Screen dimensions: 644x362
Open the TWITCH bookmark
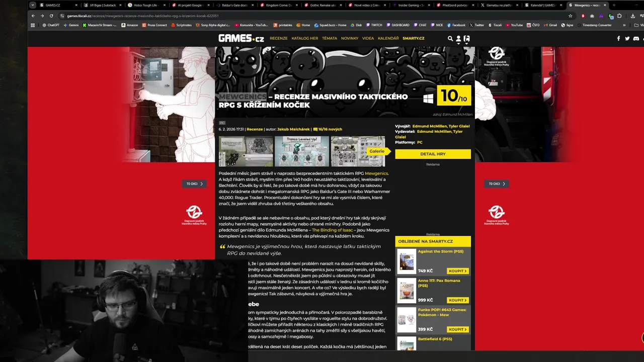tap(374, 25)
